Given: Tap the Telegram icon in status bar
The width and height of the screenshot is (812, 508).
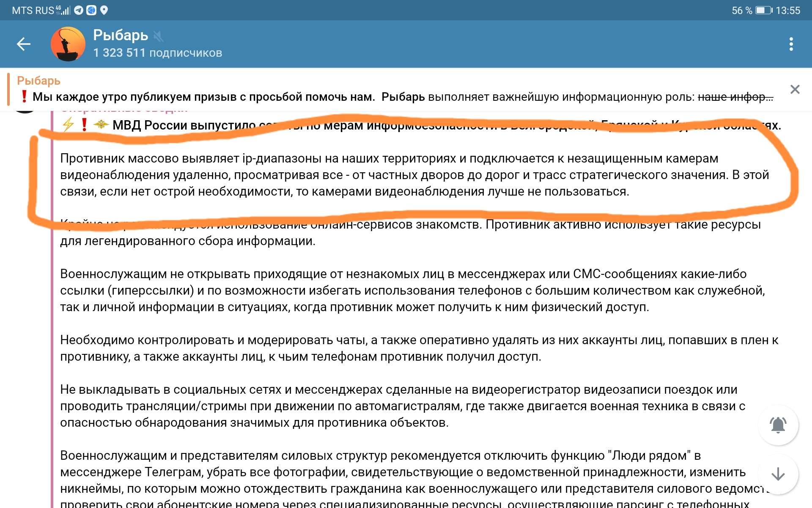Looking at the screenshot, I should (x=79, y=10).
